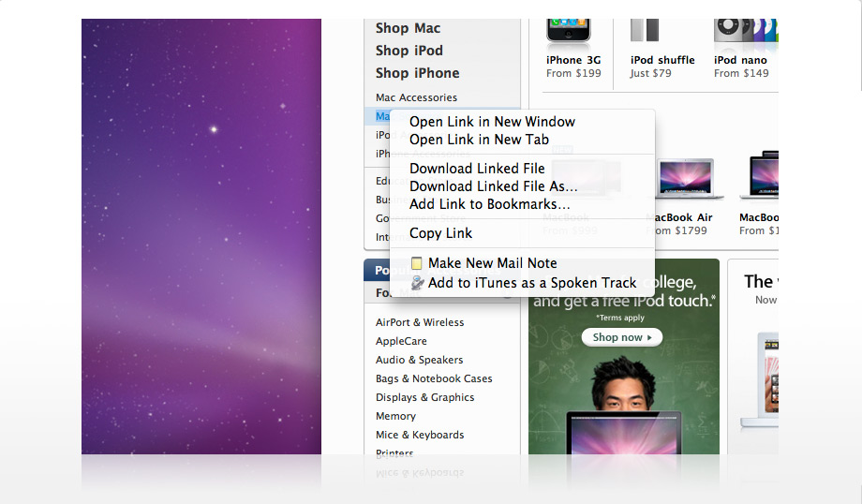This screenshot has height=504, width=862.
Task: Click the iTunes Spoken Track automator icon
Action: 417,283
